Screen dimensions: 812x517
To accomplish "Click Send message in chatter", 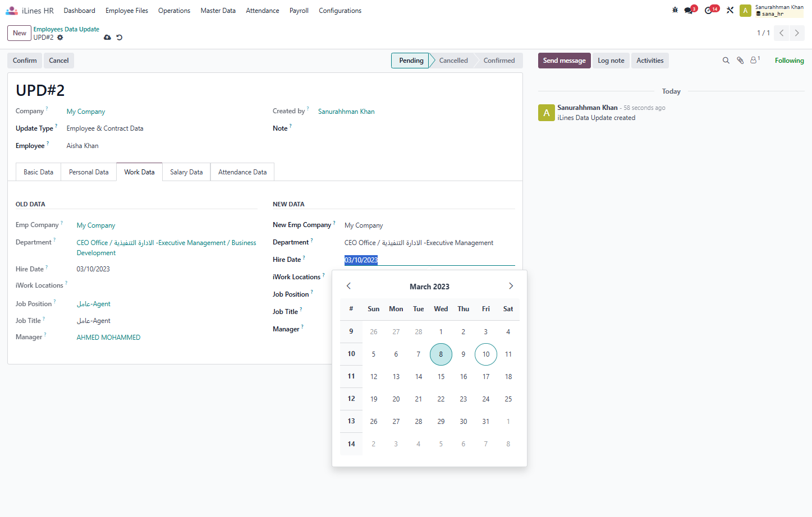I will tap(564, 61).
